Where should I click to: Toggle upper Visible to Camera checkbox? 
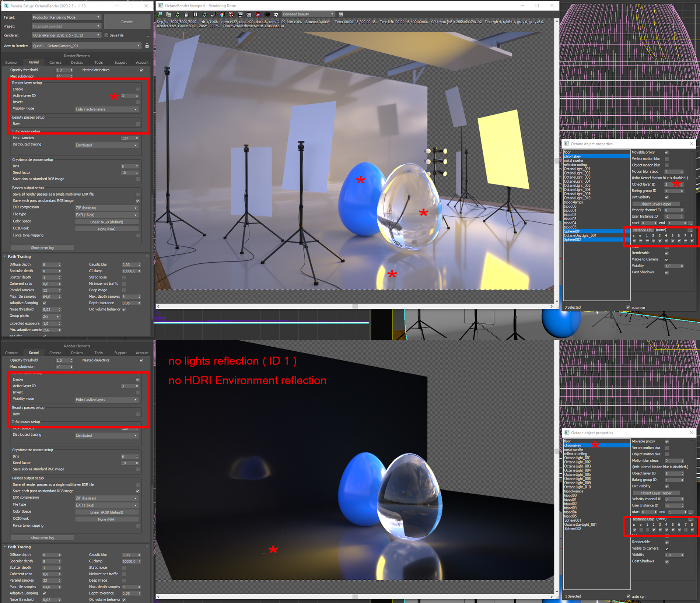point(666,260)
